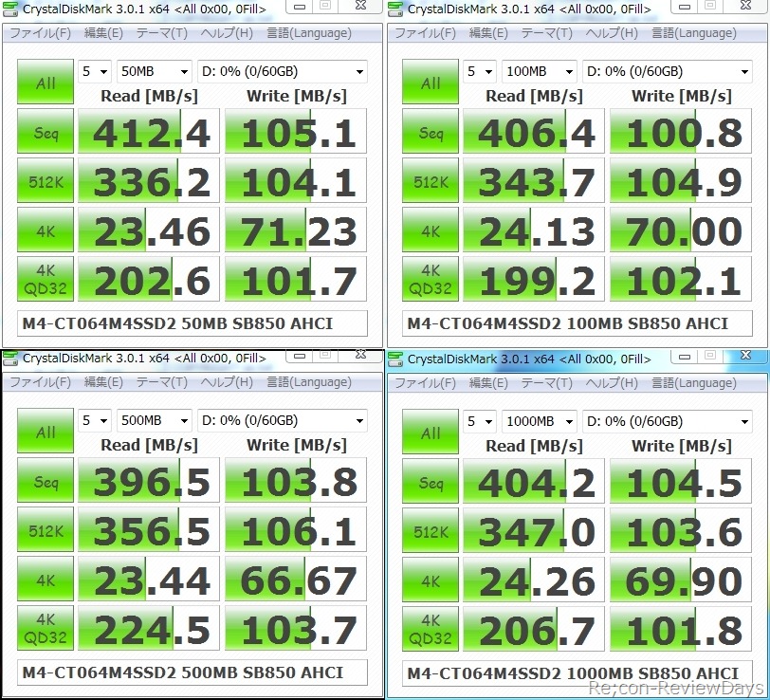Click 4K QD32 read result 199.2
This screenshot has height=700, width=770.
click(534, 279)
